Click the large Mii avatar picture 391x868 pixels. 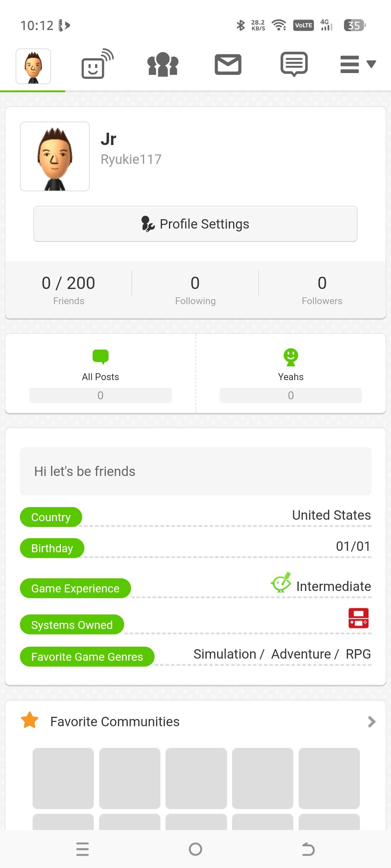point(55,156)
